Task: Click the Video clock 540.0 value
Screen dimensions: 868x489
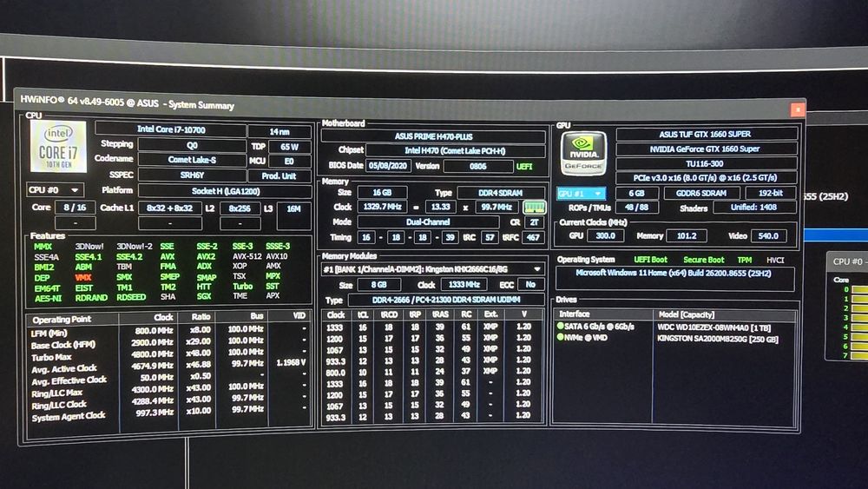Action: click(768, 236)
